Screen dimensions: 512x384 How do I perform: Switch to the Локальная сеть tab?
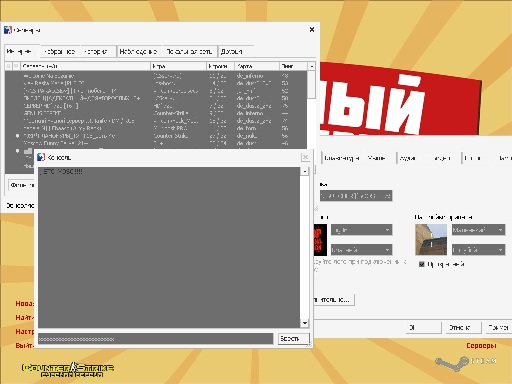click(x=189, y=52)
